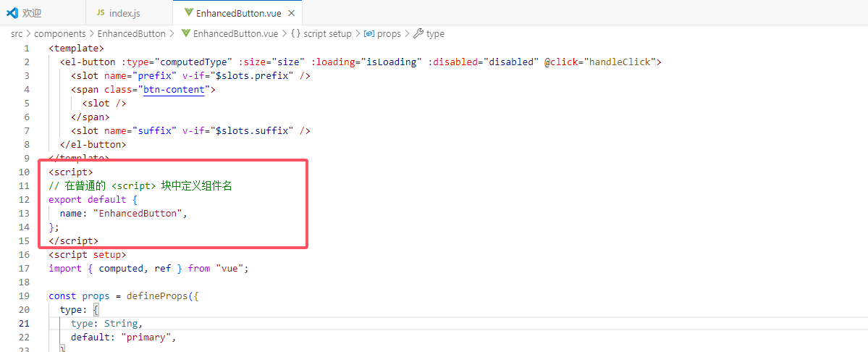Screen dimensions: 868x352
Task: Click the closing </script> tag on line 15
Action: (x=74, y=240)
